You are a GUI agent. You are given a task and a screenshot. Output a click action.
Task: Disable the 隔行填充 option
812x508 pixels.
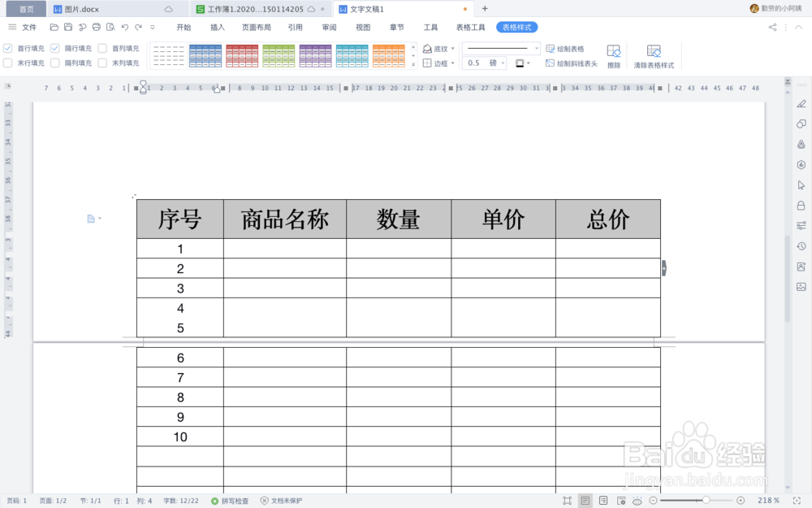[x=54, y=47]
